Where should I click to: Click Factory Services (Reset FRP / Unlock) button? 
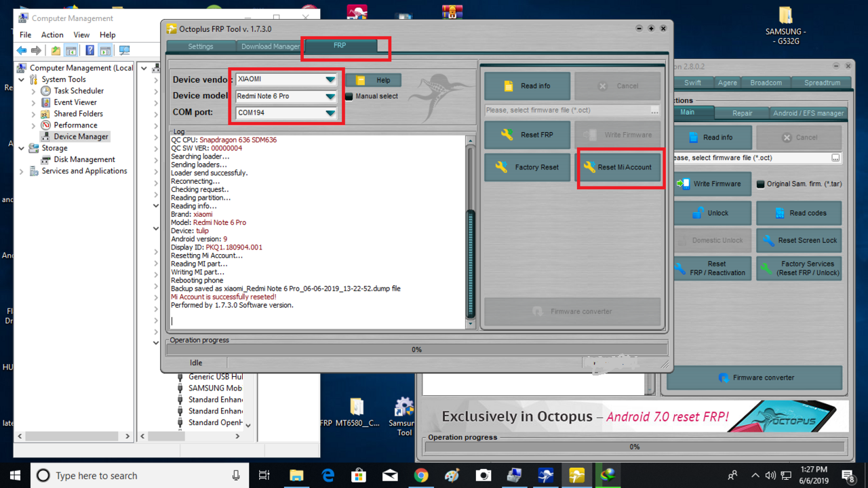pyautogui.click(x=799, y=268)
